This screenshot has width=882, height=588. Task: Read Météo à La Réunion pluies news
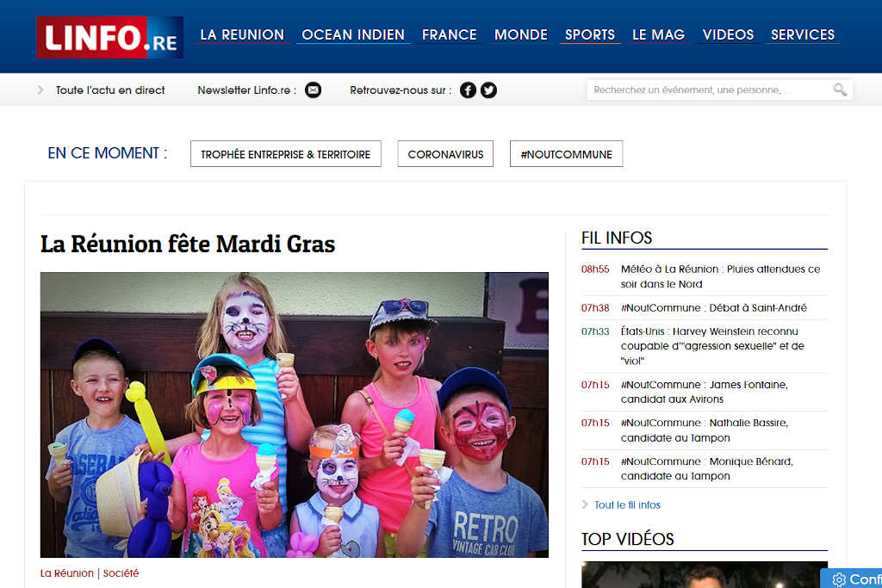point(721,276)
